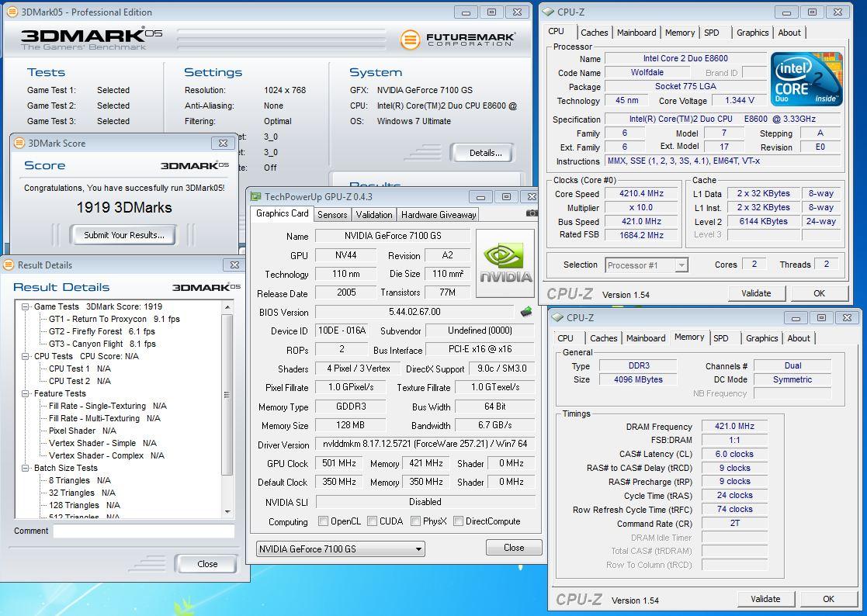This screenshot has height=616, width=867.
Task: Select GT2 - Firefly Forest row
Action: pos(102,331)
